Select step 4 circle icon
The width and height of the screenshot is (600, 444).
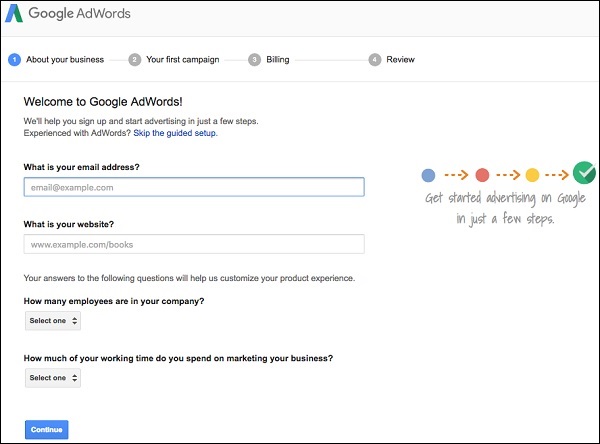point(375,59)
